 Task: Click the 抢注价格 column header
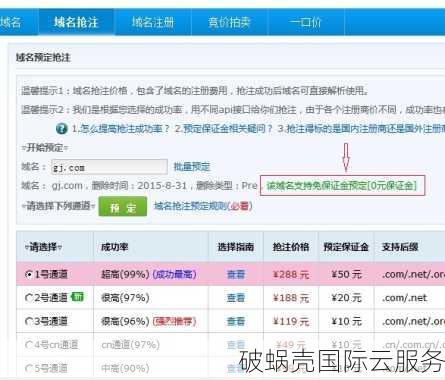click(291, 247)
